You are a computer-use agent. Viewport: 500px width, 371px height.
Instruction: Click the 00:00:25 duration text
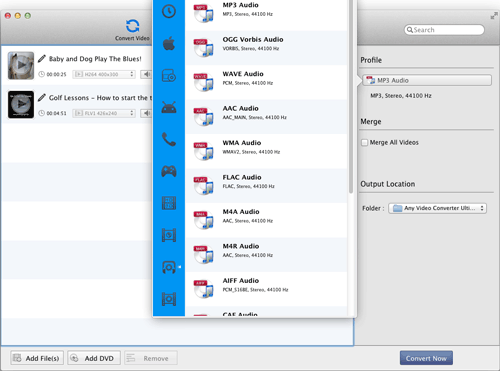point(56,74)
